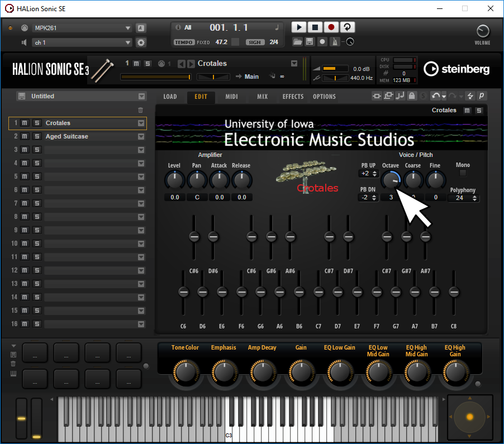504x444 pixels.
Task: Click the Steinberg logo
Action: click(x=457, y=69)
